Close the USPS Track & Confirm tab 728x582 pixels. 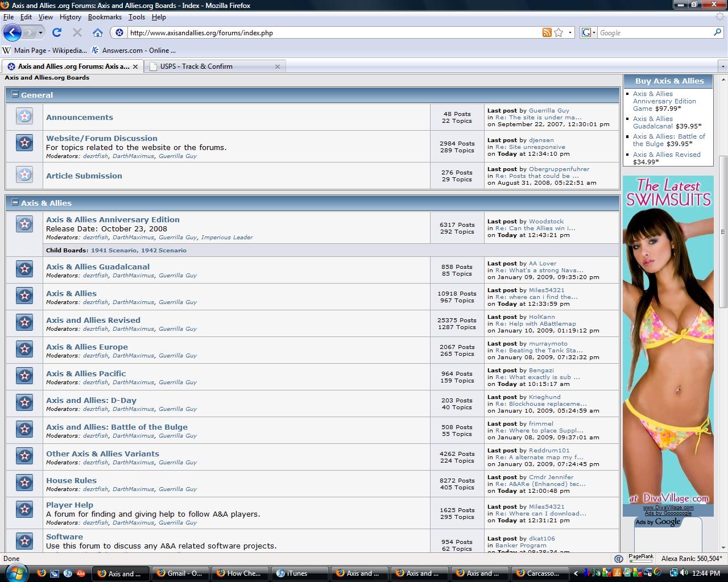click(x=278, y=66)
